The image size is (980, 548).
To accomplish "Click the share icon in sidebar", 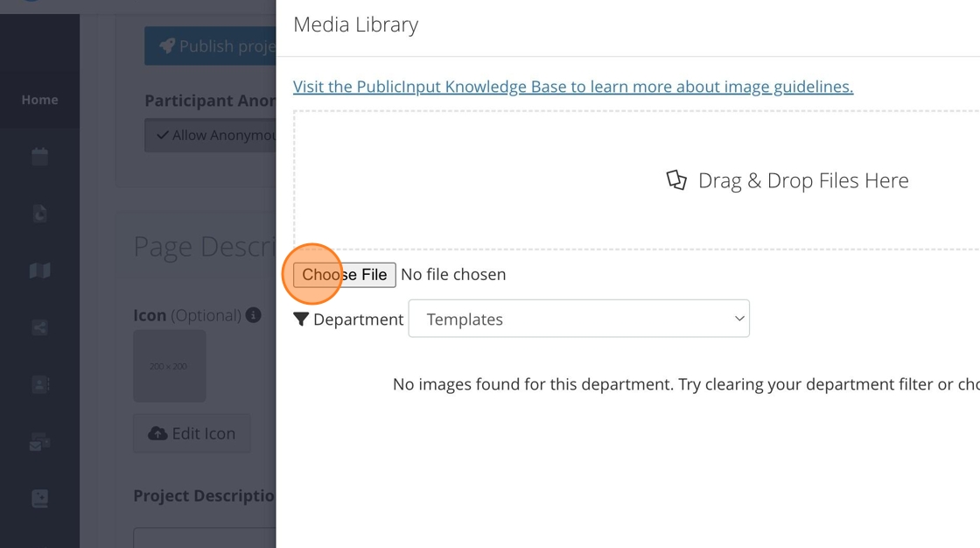I will (39, 327).
